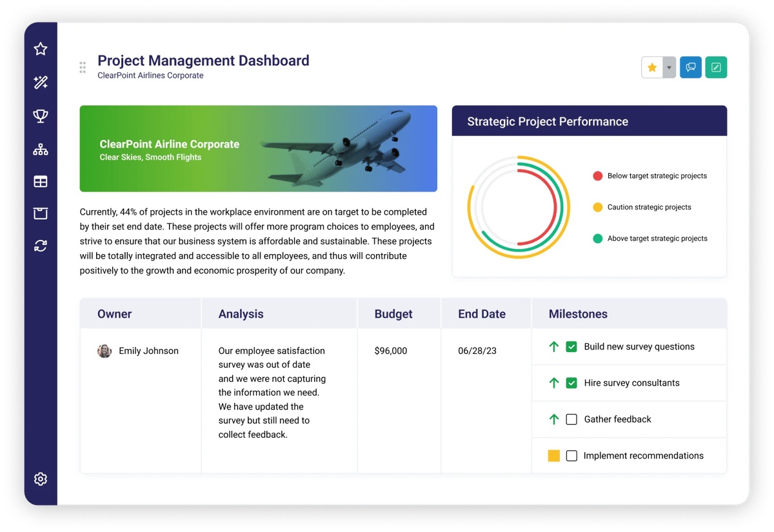Screen dimensions: 774x532
Task: Click the employee satisfaction survey analysis text
Action: pyautogui.click(x=272, y=393)
